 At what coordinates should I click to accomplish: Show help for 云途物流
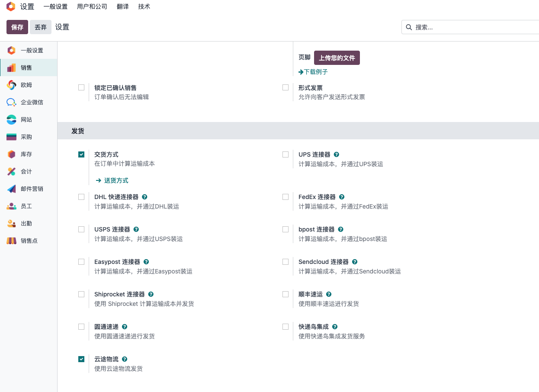coord(125,359)
